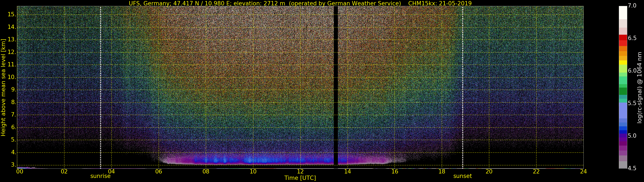Click the 'sunset' label
The width and height of the screenshot is (644, 182).
point(463,176)
